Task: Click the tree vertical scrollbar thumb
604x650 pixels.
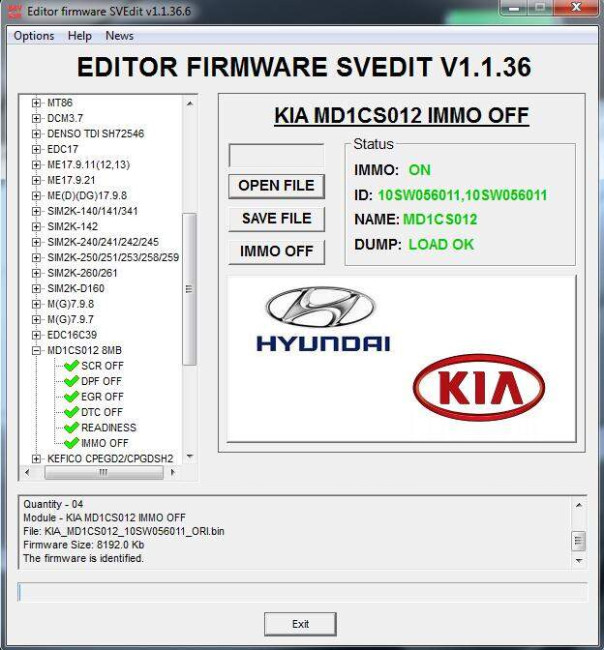Action: tap(189, 289)
